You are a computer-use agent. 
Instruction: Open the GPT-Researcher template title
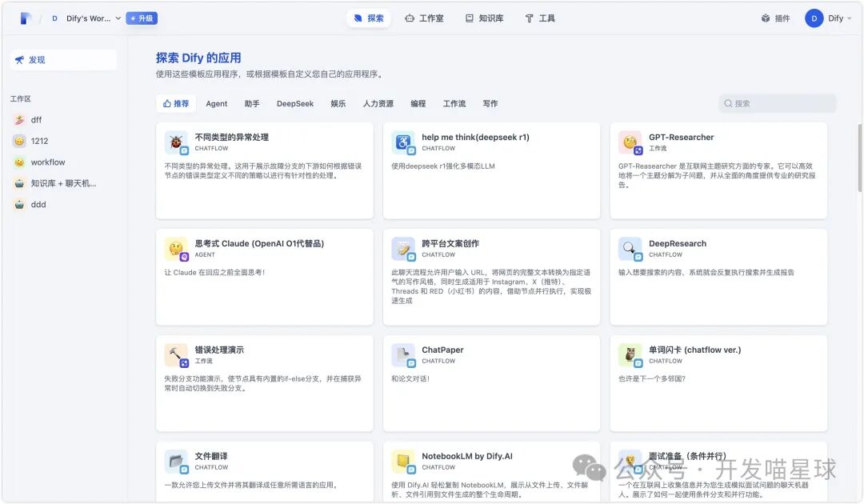tap(681, 137)
